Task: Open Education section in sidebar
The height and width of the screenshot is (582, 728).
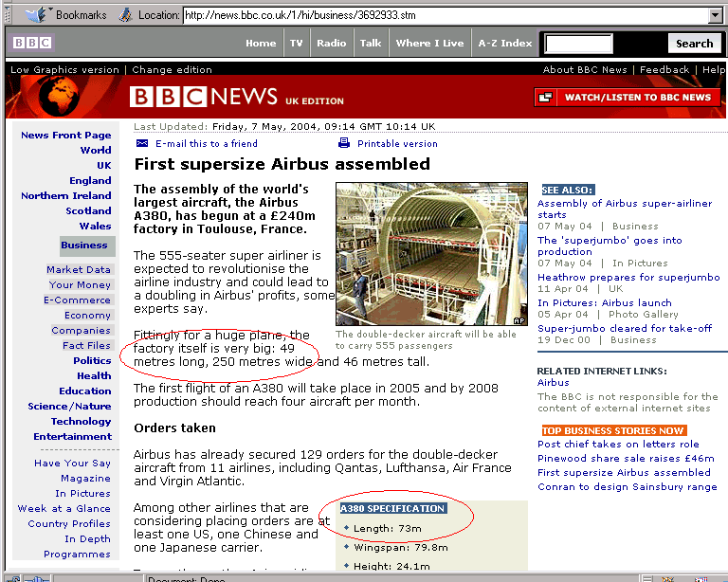Action: [x=85, y=391]
